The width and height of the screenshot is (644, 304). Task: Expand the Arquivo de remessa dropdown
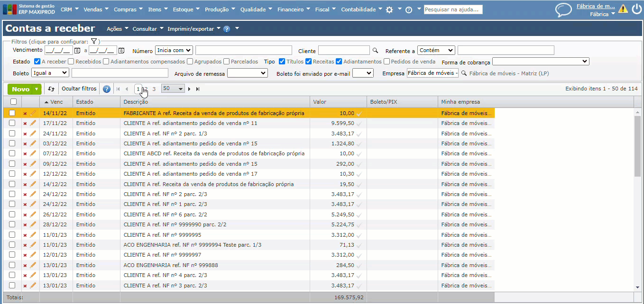pos(247,73)
